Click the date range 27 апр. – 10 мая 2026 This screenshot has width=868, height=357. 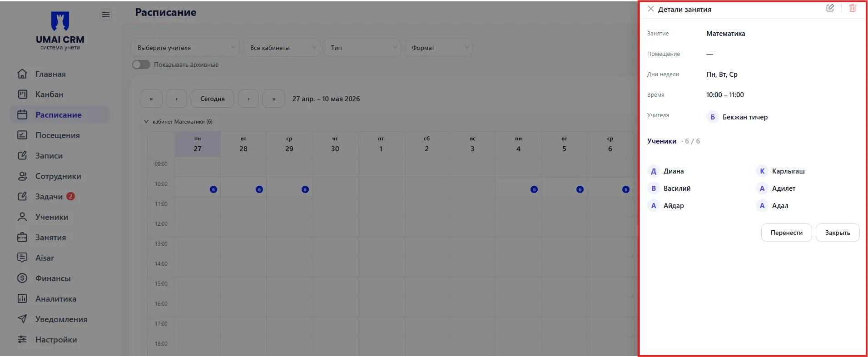tap(326, 99)
